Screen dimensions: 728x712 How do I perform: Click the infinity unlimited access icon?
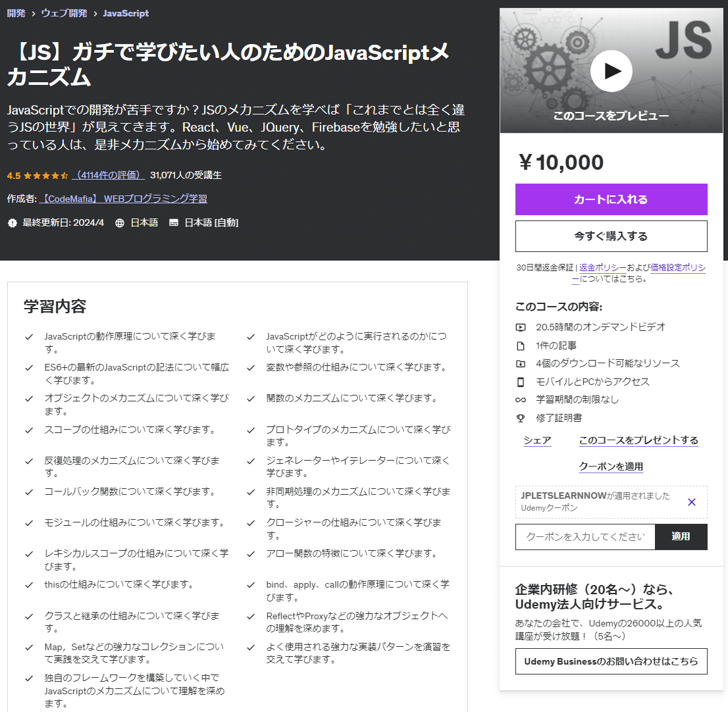[x=521, y=399]
